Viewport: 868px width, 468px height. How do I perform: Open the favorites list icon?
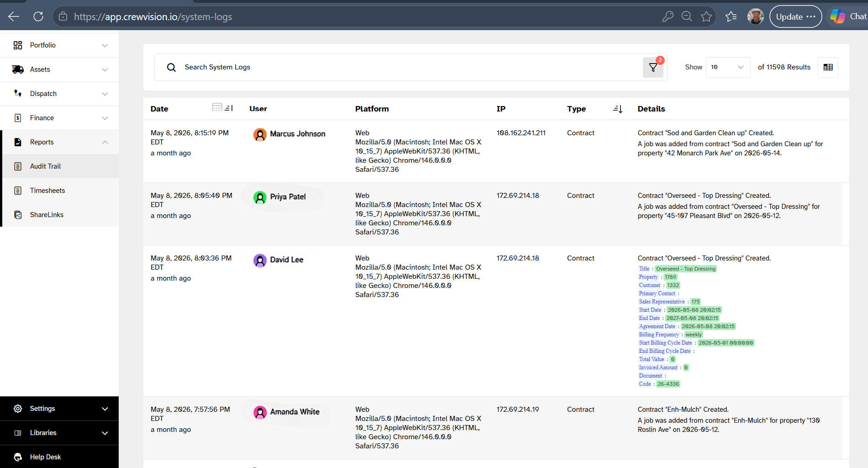pos(731,16)
